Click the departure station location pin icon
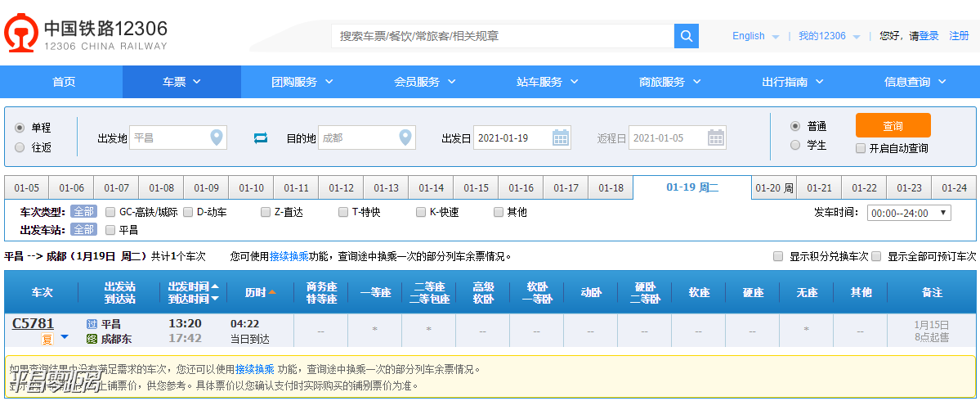This screenshot has width=980, height=401. point(217,137)
